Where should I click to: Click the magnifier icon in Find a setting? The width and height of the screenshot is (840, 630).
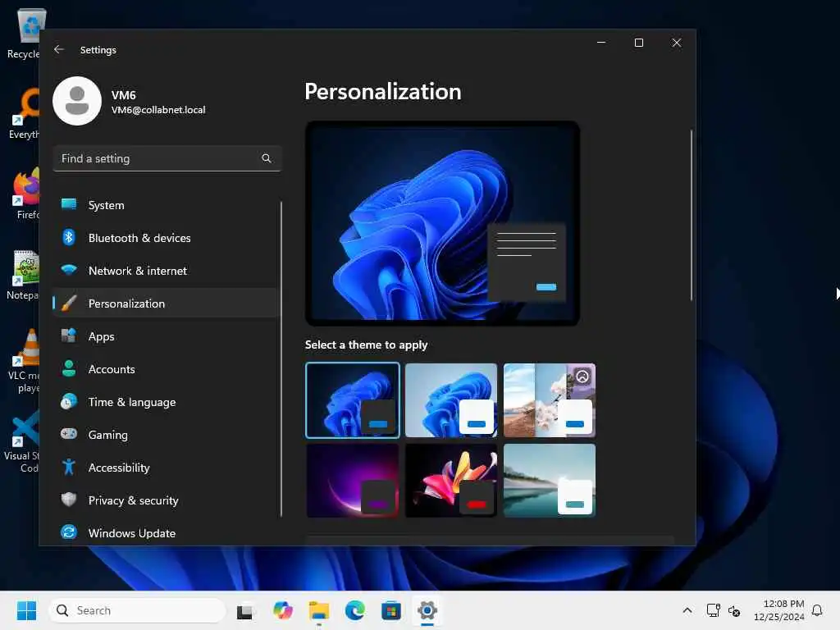[267, 158]
